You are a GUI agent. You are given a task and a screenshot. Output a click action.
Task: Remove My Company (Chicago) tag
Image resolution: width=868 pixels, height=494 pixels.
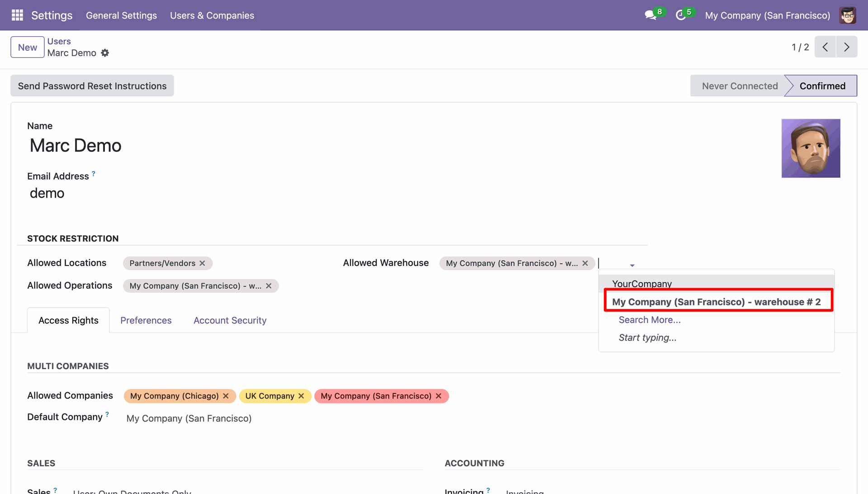pyautogui.click(x=226, y=396)
